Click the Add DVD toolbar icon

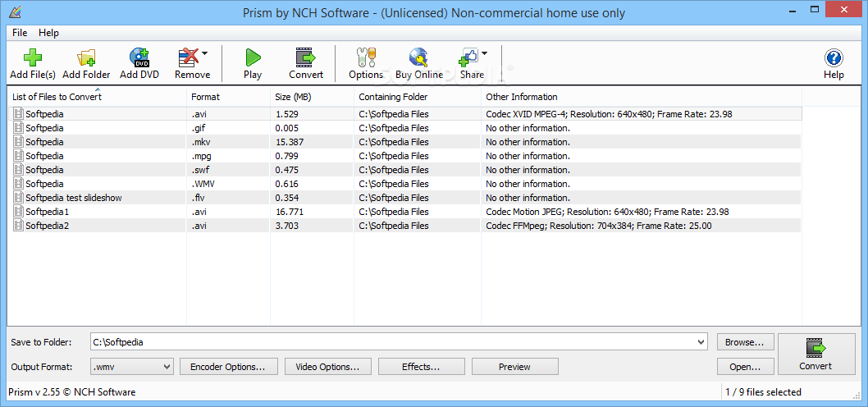pos(139,57)
